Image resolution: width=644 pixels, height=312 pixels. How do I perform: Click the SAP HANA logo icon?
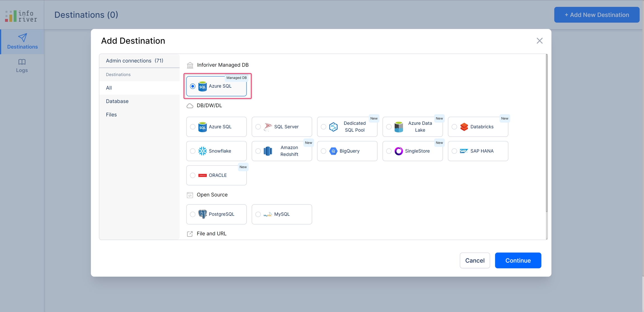coord(464,151)
